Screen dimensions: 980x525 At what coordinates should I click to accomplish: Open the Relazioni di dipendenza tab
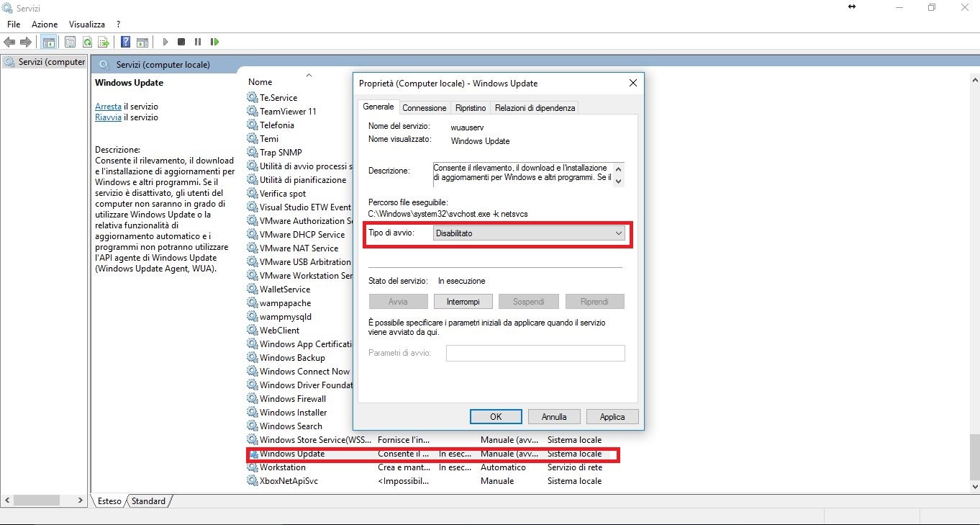coord(535,108)
